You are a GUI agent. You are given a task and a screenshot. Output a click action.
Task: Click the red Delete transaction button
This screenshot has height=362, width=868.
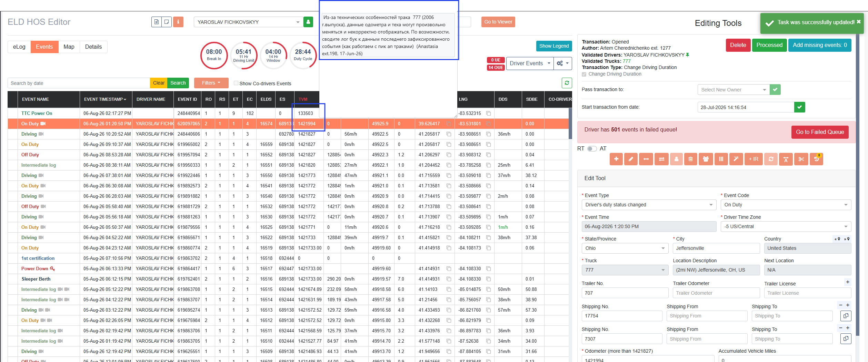[738, 45]
